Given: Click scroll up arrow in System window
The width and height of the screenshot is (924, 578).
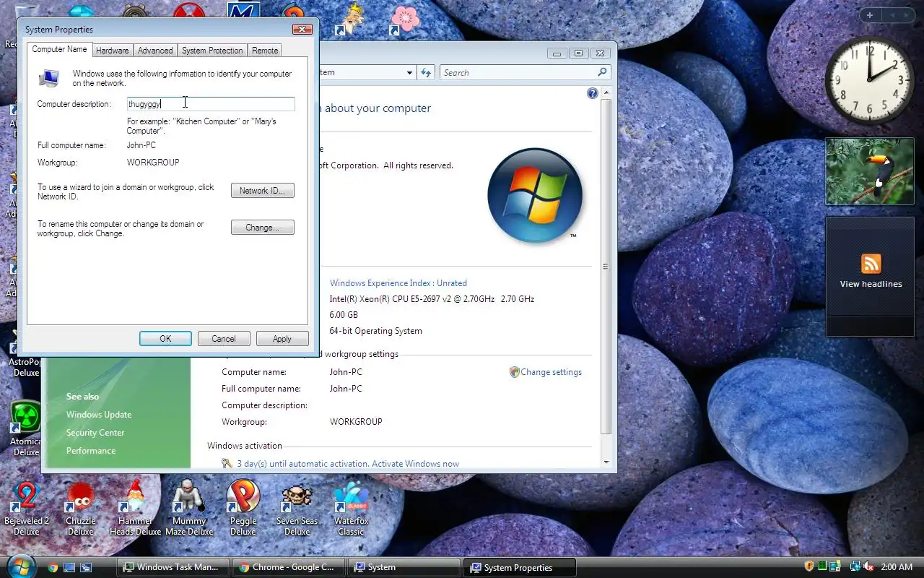Looking at the screenshot, I should click(606, 93).
